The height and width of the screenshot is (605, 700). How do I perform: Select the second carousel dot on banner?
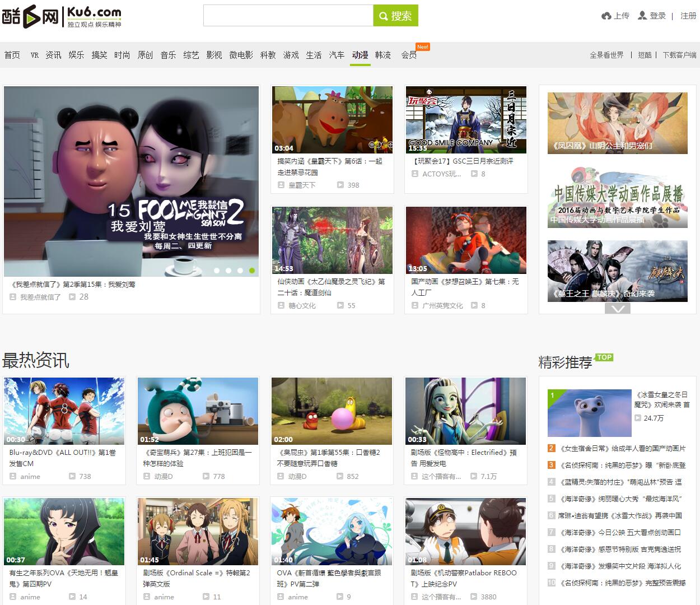(228, 271)
